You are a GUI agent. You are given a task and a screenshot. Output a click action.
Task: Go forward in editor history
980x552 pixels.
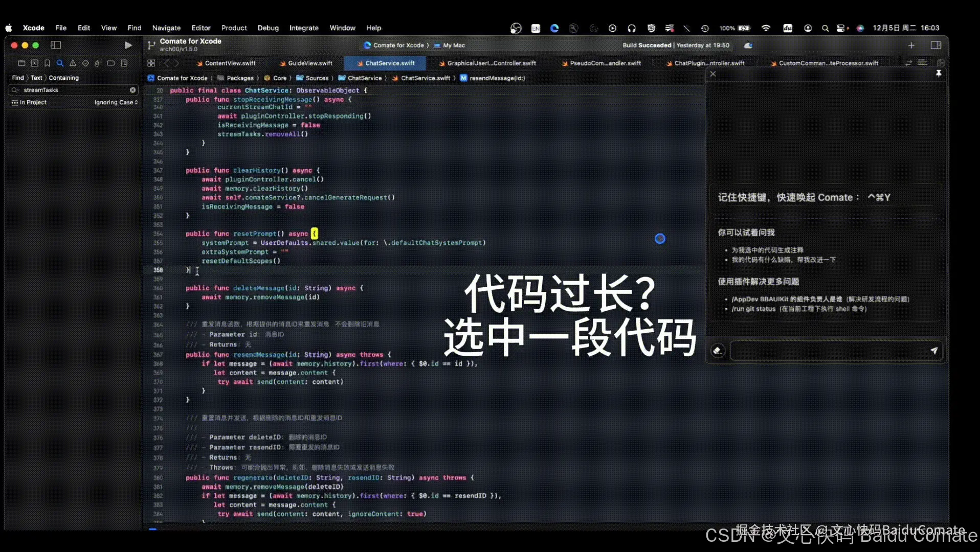point(177,63)
